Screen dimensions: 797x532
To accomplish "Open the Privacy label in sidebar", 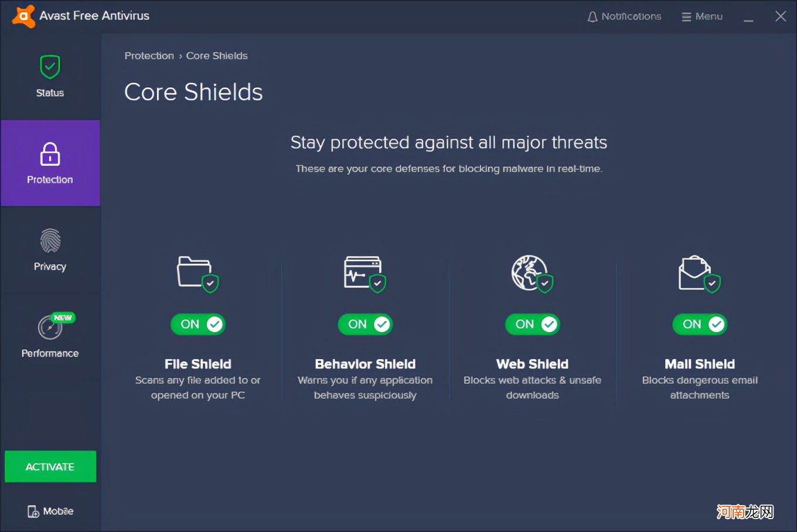I will pyautogui.click(x=50, y=267).
